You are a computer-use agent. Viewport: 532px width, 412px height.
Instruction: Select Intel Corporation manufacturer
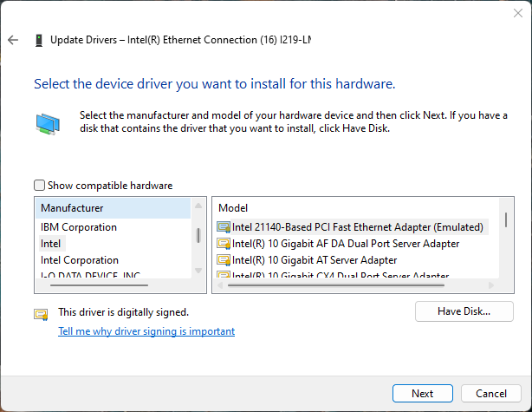(80, 260)
